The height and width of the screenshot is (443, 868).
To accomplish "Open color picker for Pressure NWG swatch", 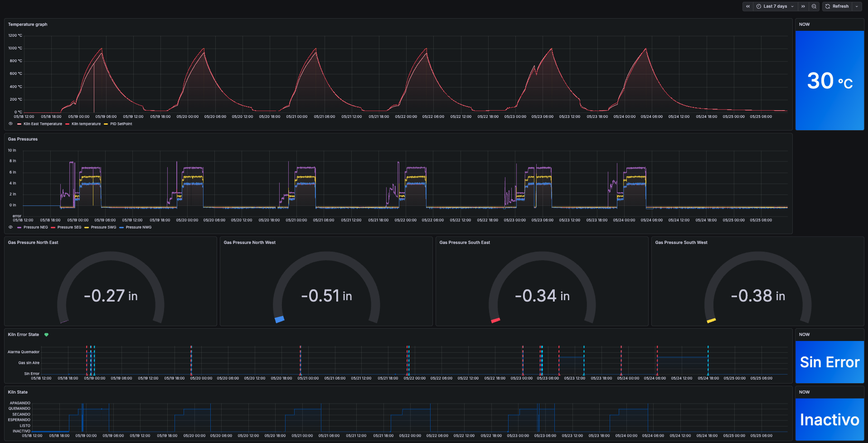I will point(121,227).
